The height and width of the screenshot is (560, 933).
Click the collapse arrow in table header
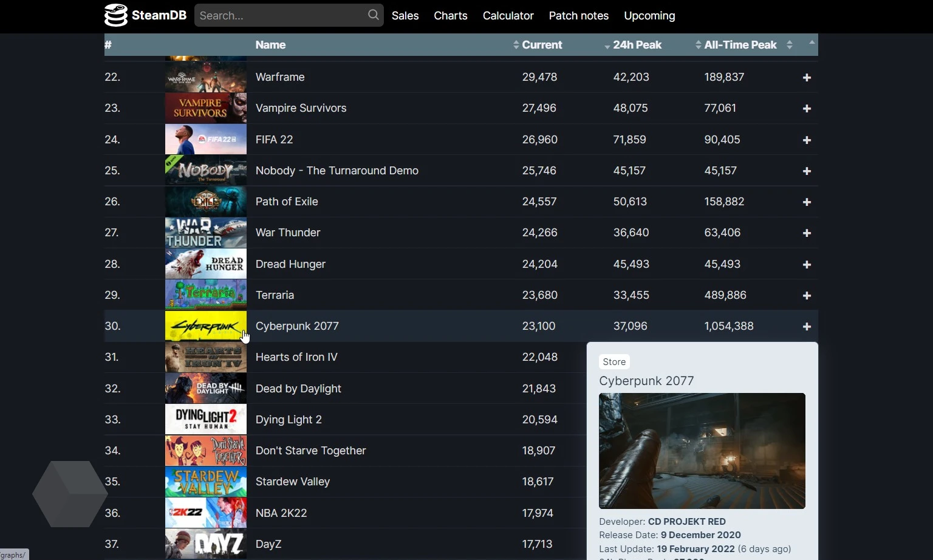point(812,42)
